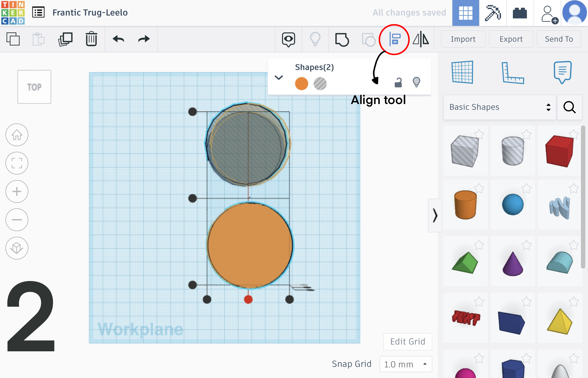
Task: Undo the last action
Action: [118, 39]
